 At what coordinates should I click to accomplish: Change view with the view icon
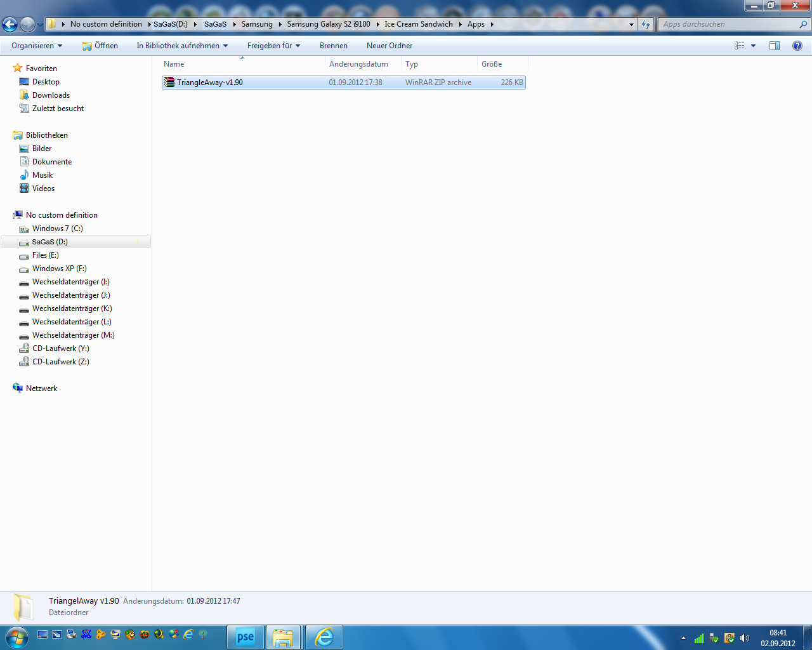click(740, 46)
